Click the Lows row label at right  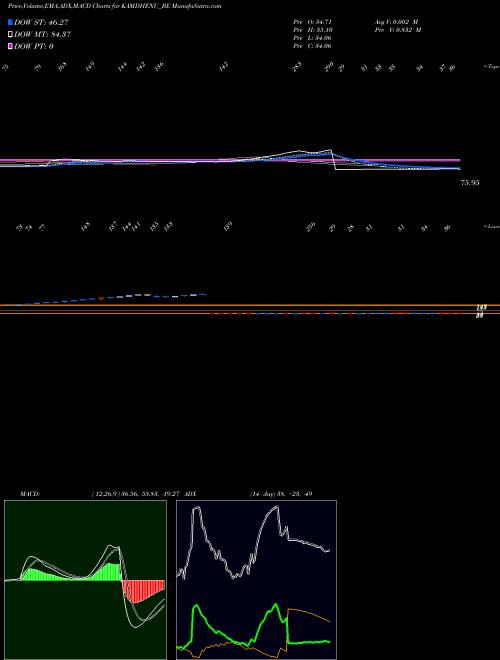tap(491, 226)
